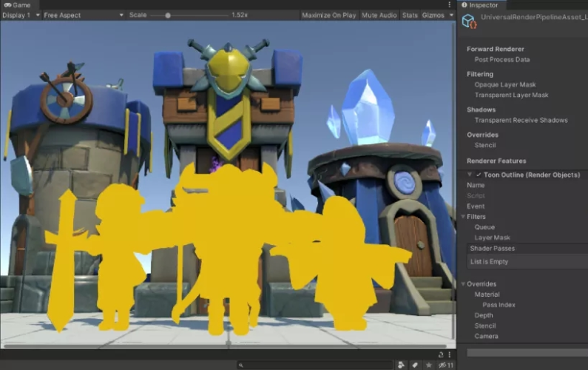Click the favorites star icon
The width and height of the screenshot is (588, 370).
click(429, 365)
